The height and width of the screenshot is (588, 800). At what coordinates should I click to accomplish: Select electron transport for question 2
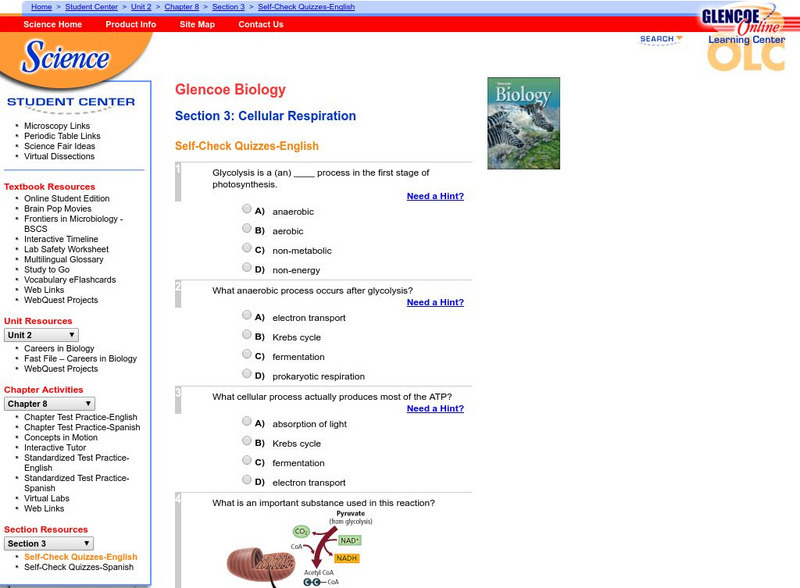(247, 315)
